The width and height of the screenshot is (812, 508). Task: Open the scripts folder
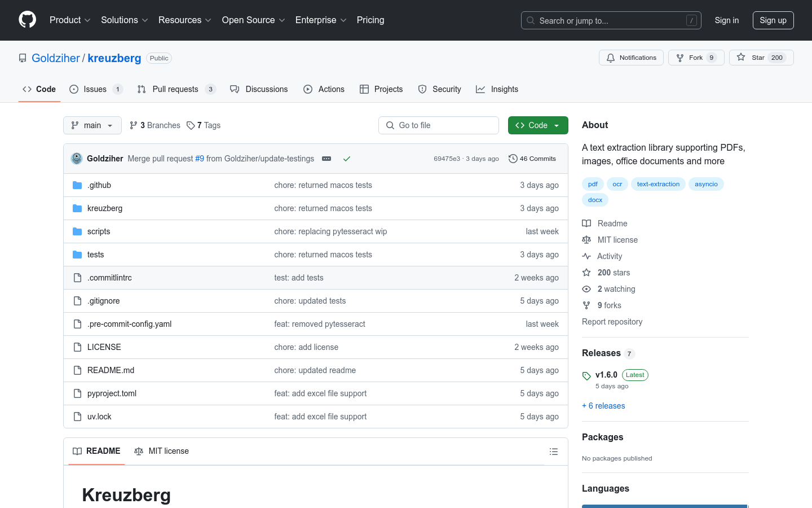pyautogui.click(x=99, y=231)
